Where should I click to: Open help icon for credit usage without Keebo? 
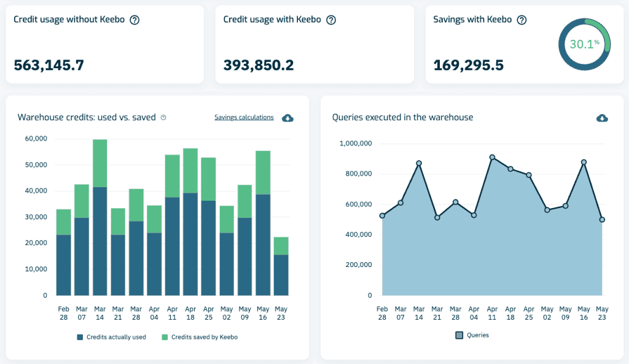pyautogui.click(x=135, y=20)
